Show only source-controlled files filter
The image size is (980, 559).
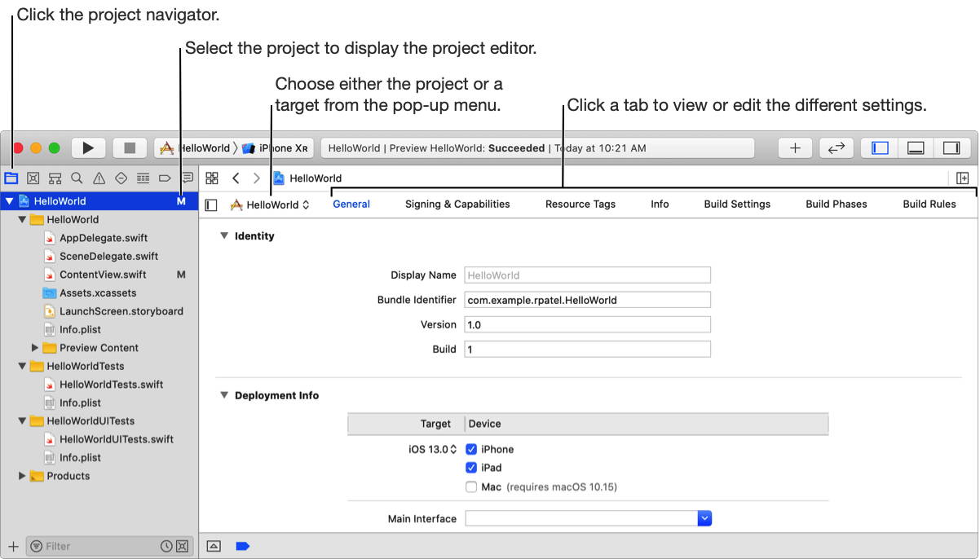182,546
